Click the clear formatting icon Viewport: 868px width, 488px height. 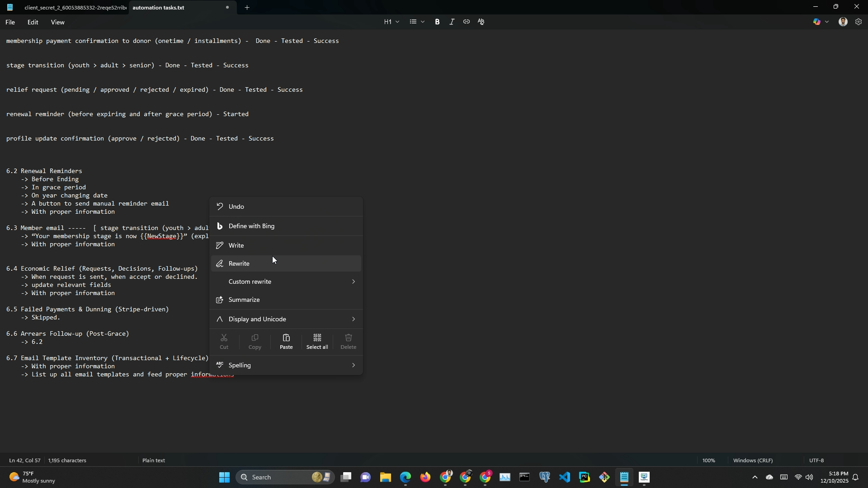point(481,22)
